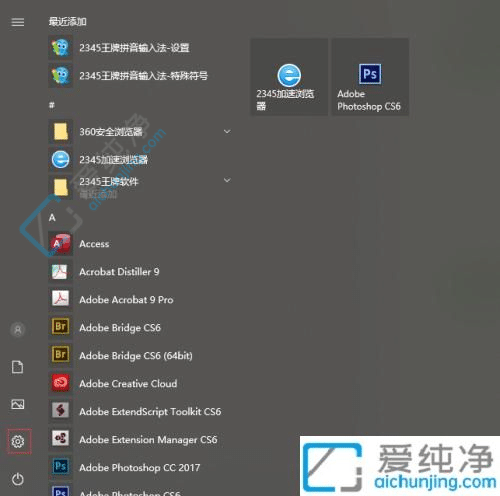Image resolution: width=500 pixels, height=496 pixels.
Task: Click the 360安全浏览器 folder icon
Action: [60, 132]
